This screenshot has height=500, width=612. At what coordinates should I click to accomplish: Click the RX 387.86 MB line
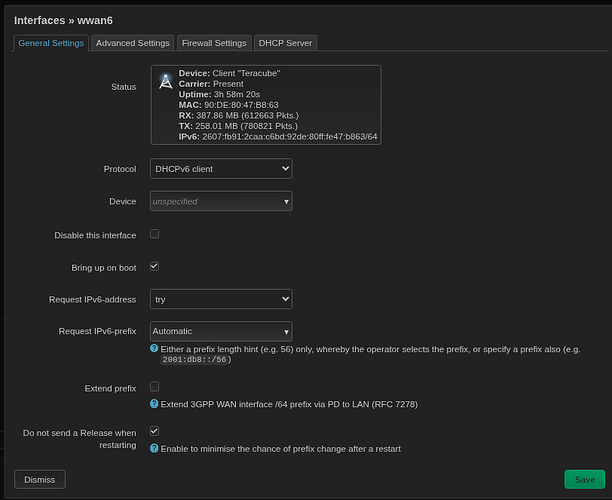(x=239, y=116)
